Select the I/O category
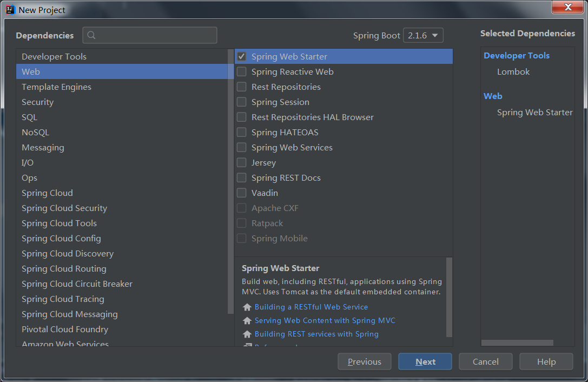 pyautogui.click(x=122, y=162)
